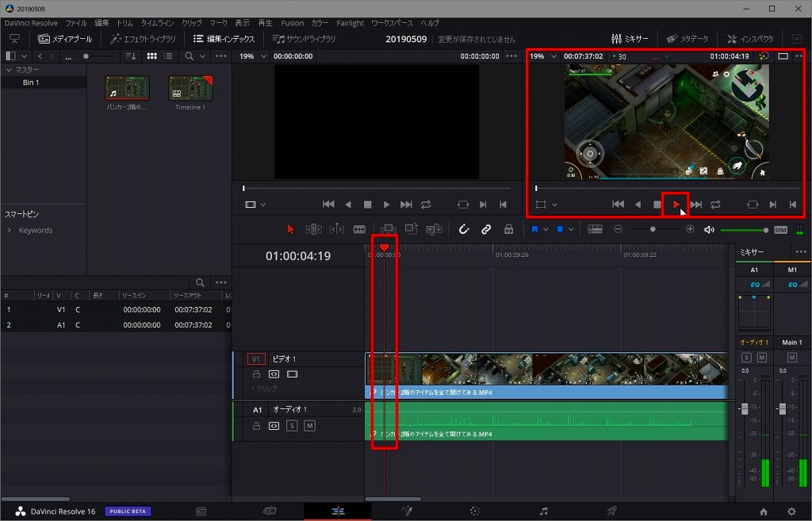Viewport: 812px width, 521px height.
Task: Enable loop playback in timeline viewer
Action: pos(715,205)
